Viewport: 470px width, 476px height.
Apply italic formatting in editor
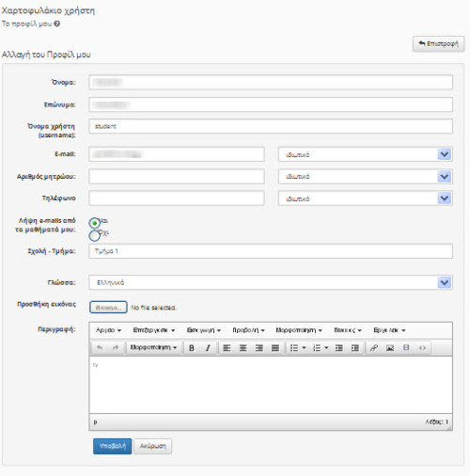[x=208, y=348]
